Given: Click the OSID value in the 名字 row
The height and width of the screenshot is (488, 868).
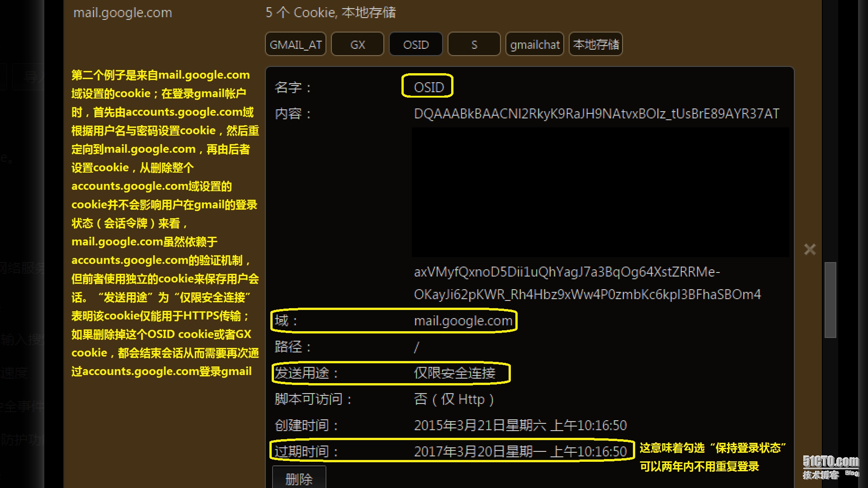Looking at the screenshot, I should pos(429,87).
